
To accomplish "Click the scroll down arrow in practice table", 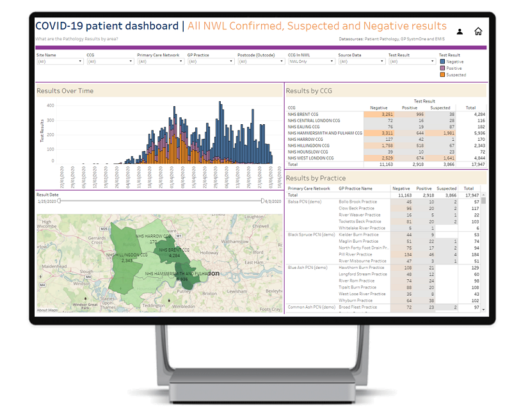I will pos(484,309).
